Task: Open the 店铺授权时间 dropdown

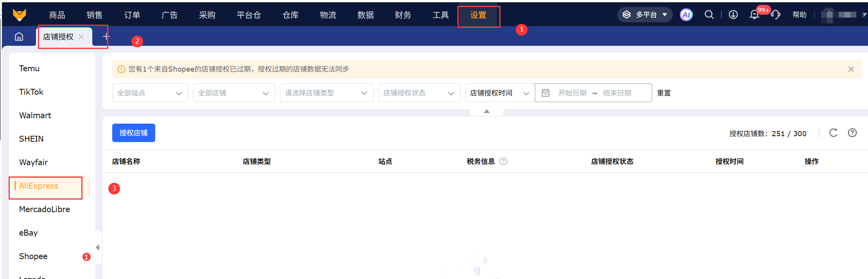Action: [500, 93]
